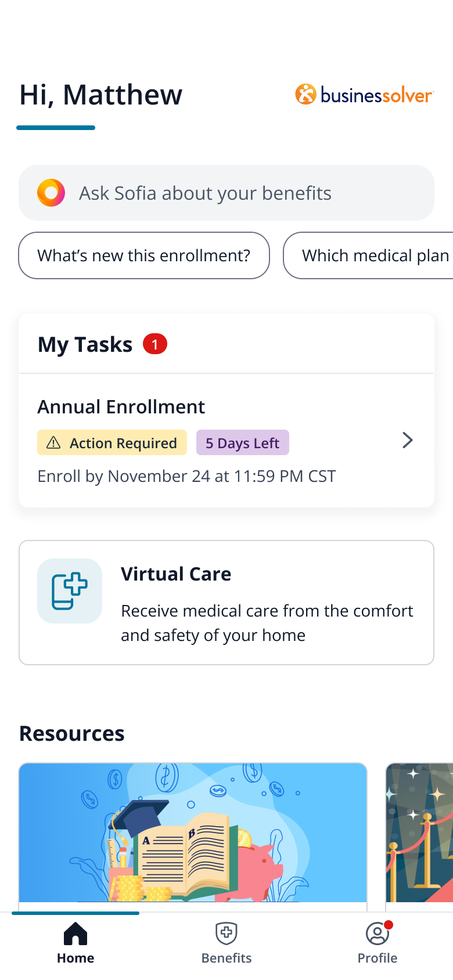Tap the red My Tasks count badge
Viewport: 453px width, 980px height.
click(x=155, y=344)
